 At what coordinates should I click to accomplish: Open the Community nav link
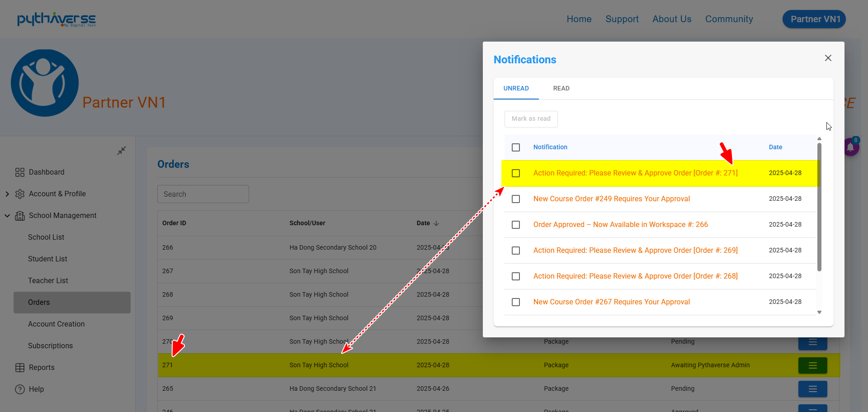coord(729,19)
